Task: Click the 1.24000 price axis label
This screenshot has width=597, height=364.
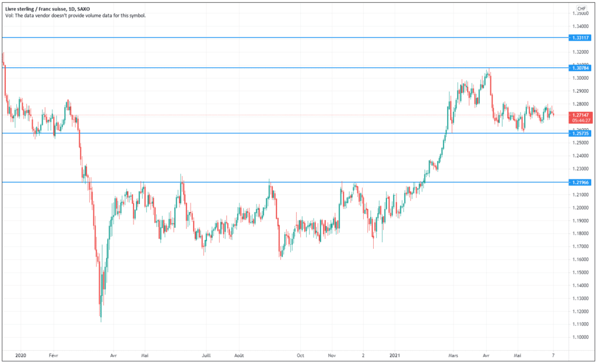Action: (581, 156)
